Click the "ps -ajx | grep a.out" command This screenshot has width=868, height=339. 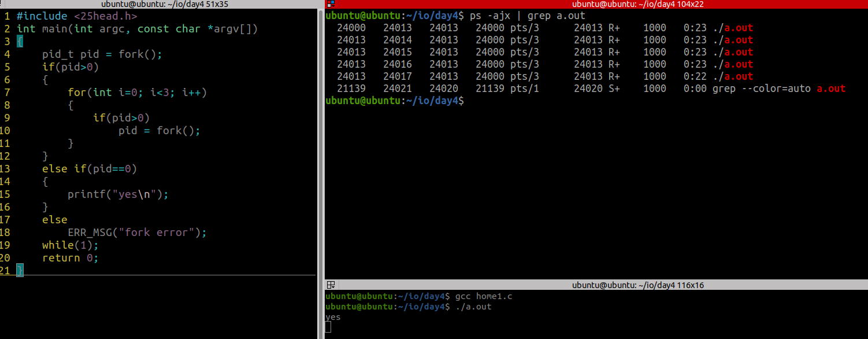pos(528,16)
